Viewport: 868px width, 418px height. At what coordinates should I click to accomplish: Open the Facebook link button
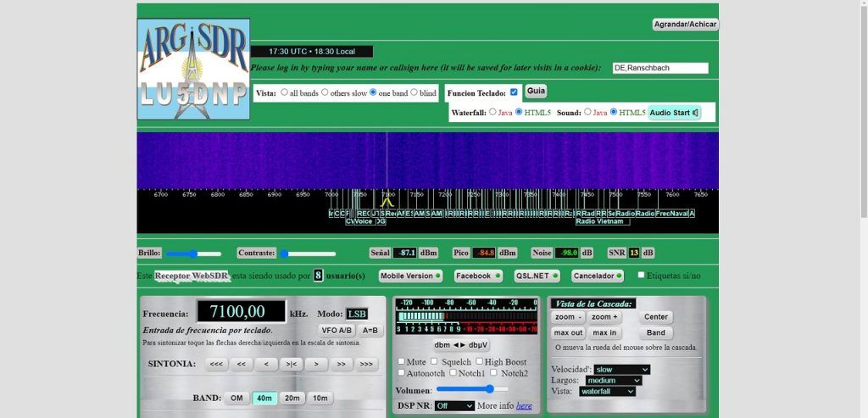pyautogui.click(x=478, y=276)
